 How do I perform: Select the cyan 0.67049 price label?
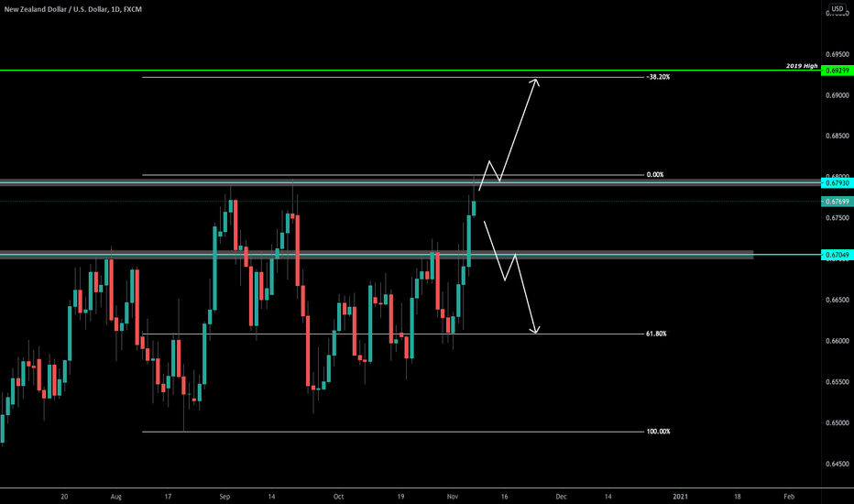tap(838, 255)
